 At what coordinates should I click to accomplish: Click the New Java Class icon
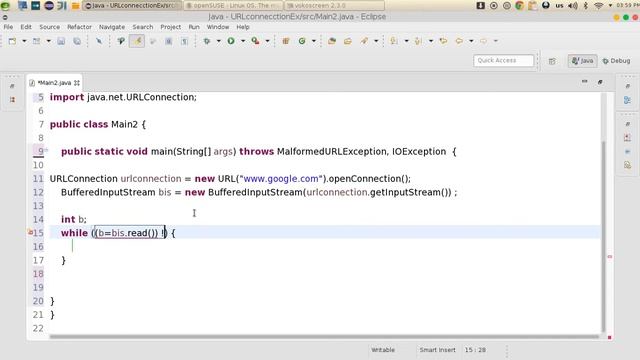302,41
